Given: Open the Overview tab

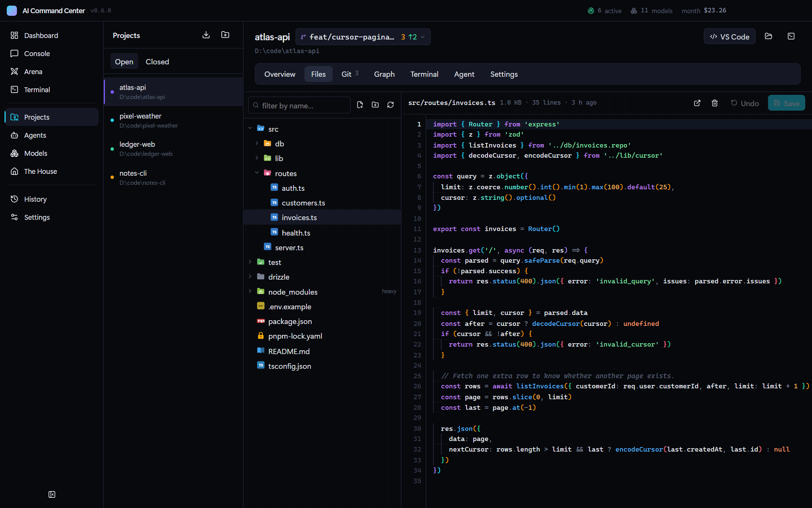Looking at the screenshot, I should (x=280, y=74).
